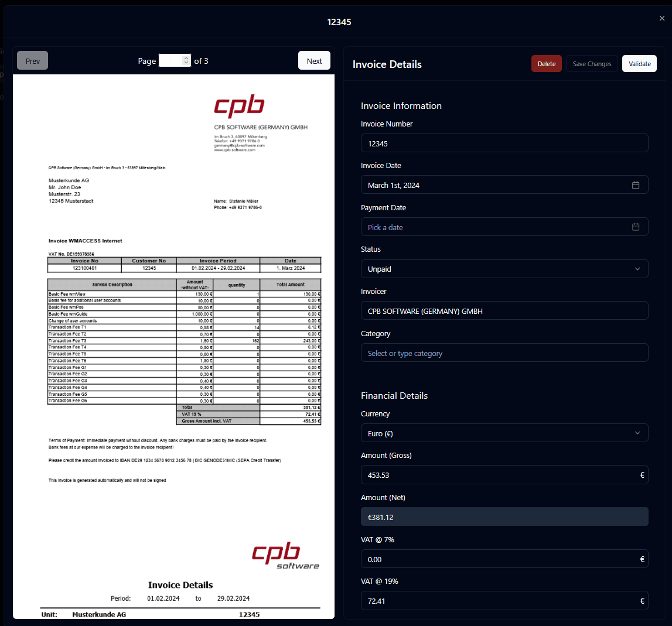Click 'Basic Fee wmView' row
672x626 pixels.
(x=185, y=294)
